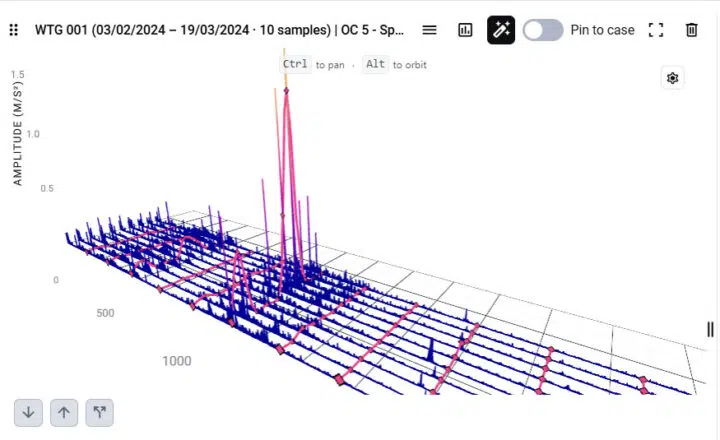This screenshot has width=720, height=440.
Task: Click the AMPLITUDE (M/S²) axis label
Action: coord(17,133)
